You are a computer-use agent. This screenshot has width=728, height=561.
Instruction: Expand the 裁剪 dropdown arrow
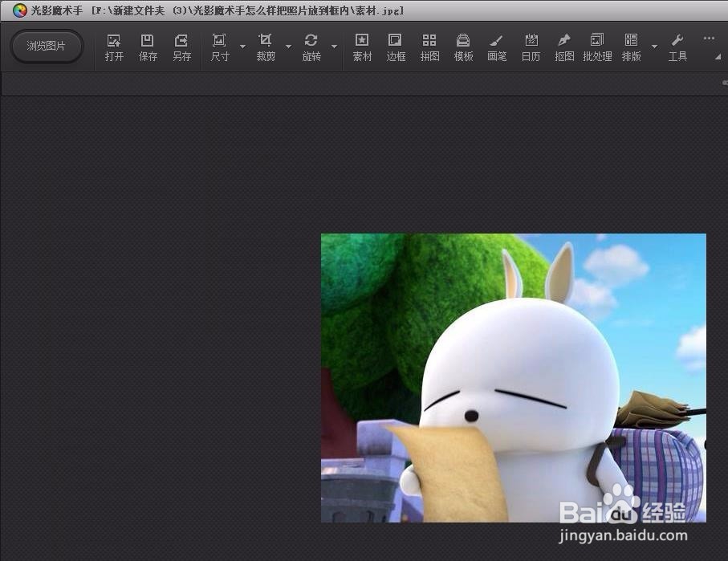pyautogui.click(x=288, y=47)
